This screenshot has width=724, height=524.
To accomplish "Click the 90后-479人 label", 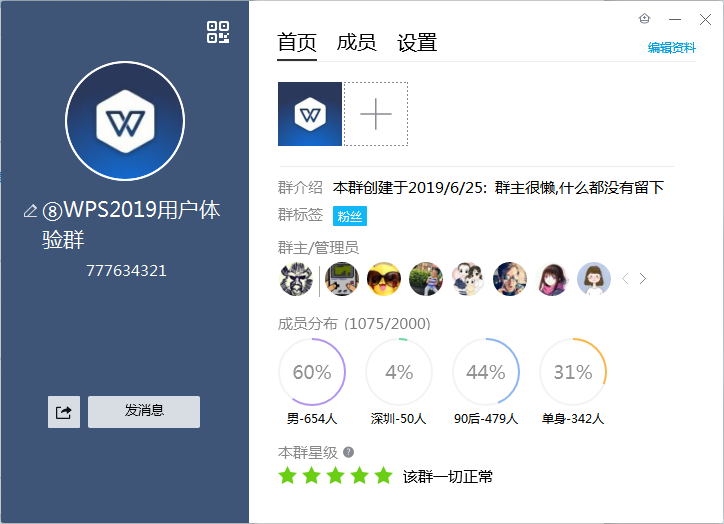I will pos(486,419).
